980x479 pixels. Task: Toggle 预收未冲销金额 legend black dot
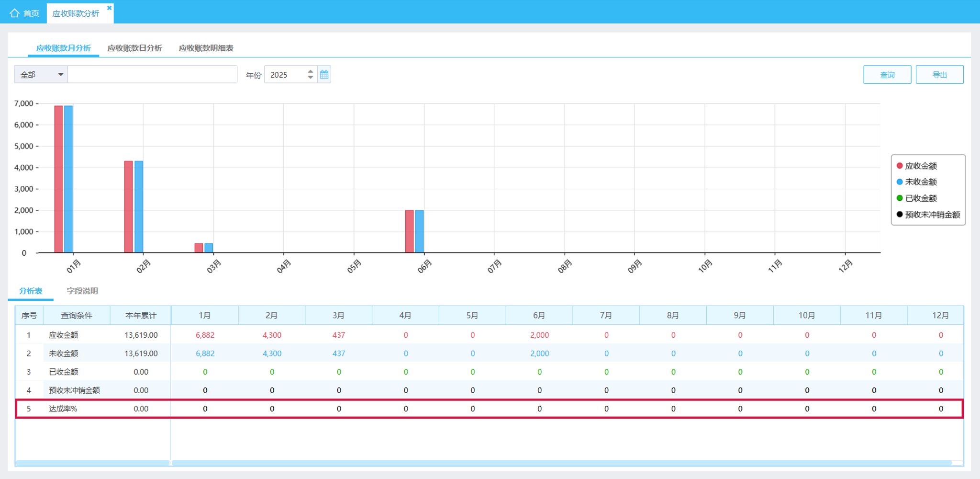pos(900,214)
